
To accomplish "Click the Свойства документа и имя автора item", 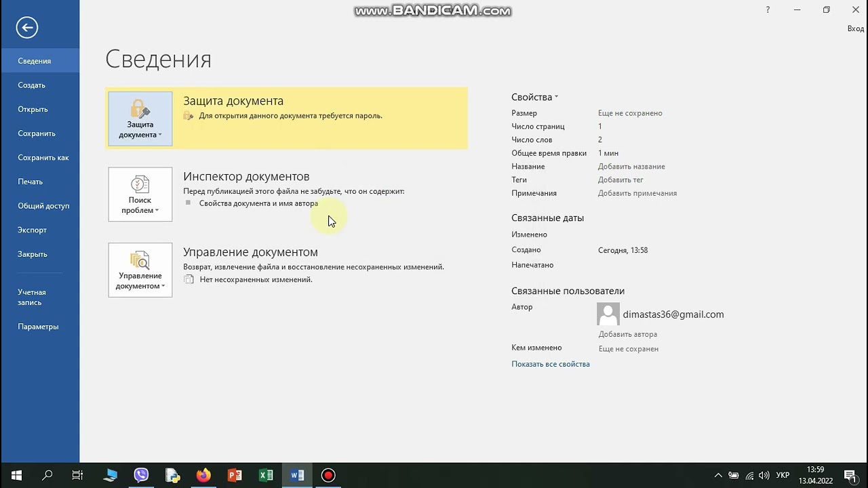I will click(x=258, y=203).
